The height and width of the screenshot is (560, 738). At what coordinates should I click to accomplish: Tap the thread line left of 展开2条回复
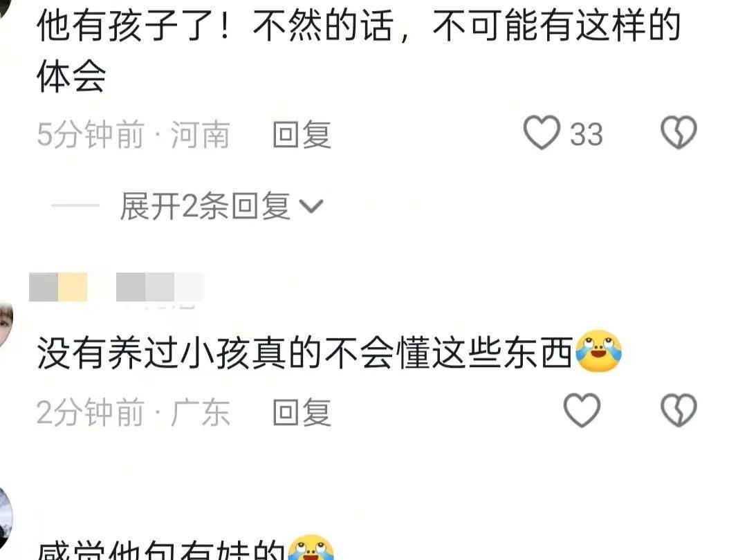pyautogui.click(x=75, y=205)
